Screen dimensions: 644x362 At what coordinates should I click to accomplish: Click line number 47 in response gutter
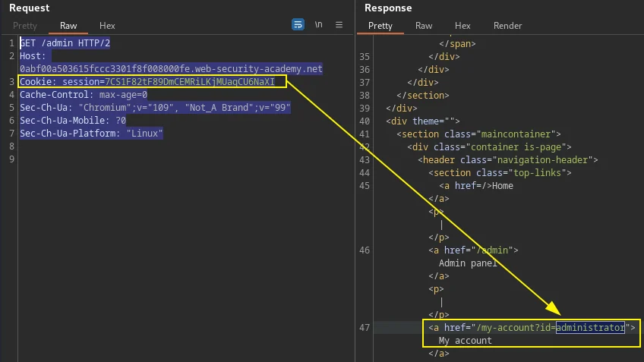point(365,328)
